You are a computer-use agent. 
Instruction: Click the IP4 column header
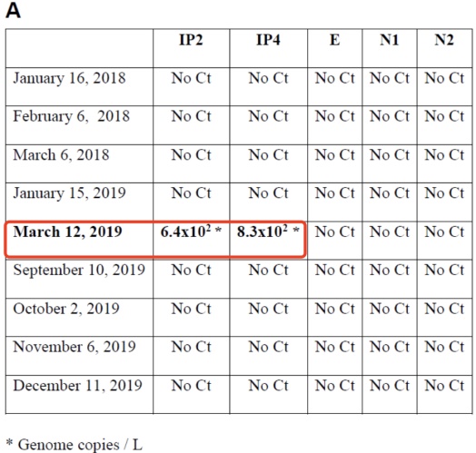tap(268, 40)
